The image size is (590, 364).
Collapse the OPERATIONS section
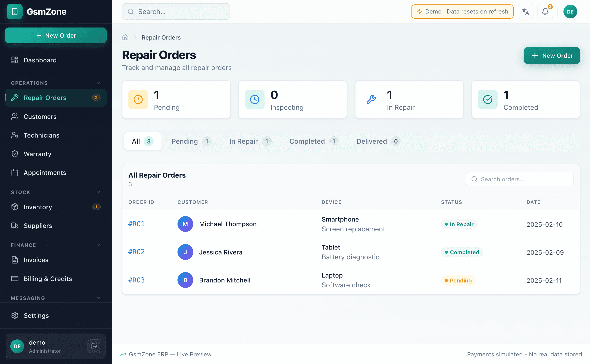(x=98, y=83)
